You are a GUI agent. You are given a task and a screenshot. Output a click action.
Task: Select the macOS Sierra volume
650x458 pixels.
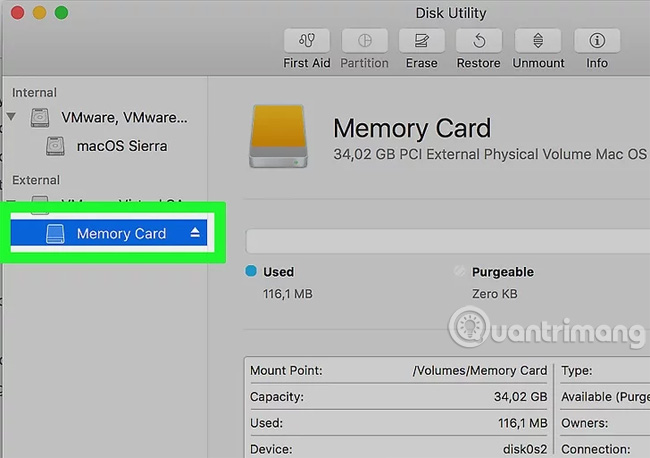coord(122,146)
